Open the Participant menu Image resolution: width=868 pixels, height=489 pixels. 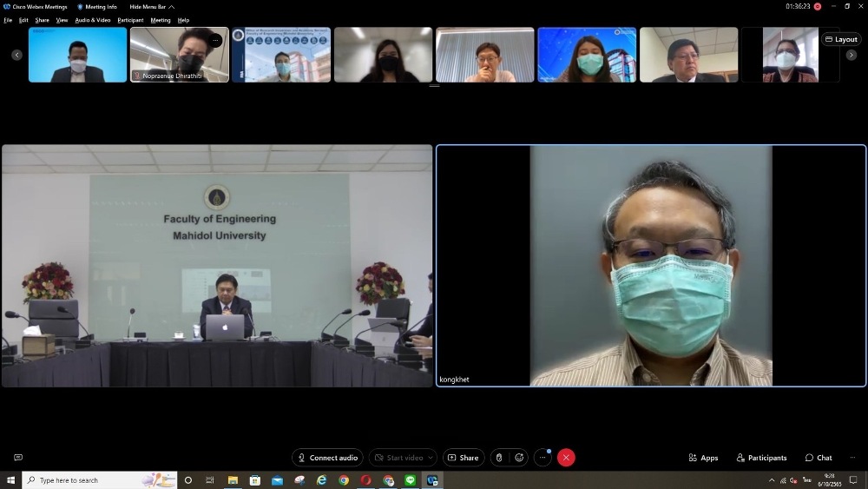[130, 20]
